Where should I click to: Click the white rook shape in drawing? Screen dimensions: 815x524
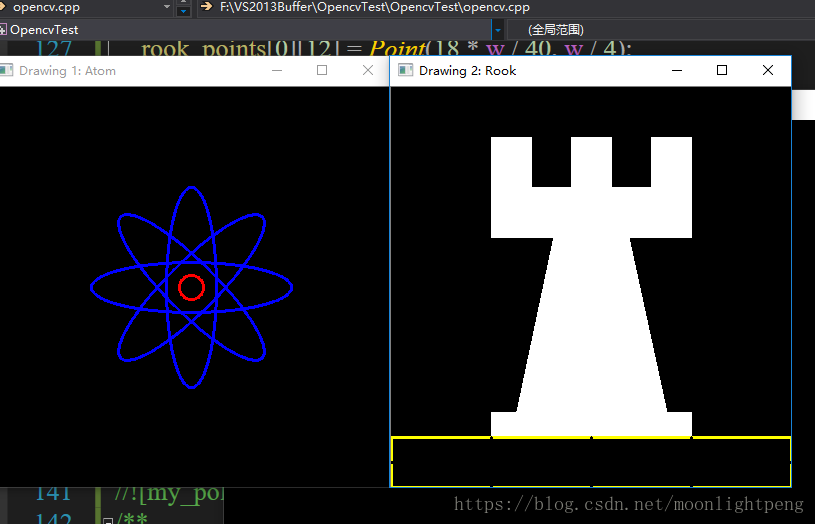tap(591, 287)
